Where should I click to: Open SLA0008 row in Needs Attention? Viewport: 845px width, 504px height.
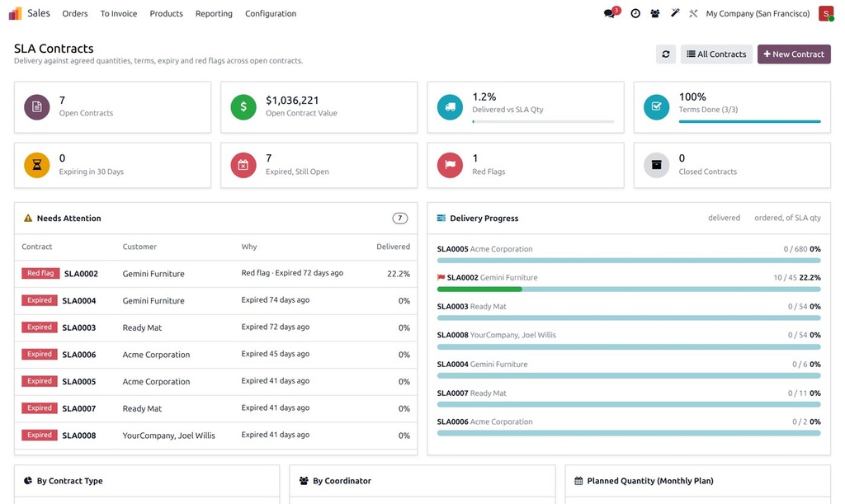[x=215, y=435]
